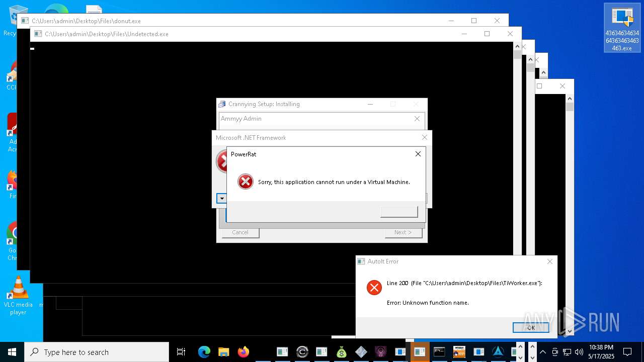The width and height of the screenshot is (644, 362).
Task: Click the Crannying Setup title bar icon
Action: pos(222,104)
